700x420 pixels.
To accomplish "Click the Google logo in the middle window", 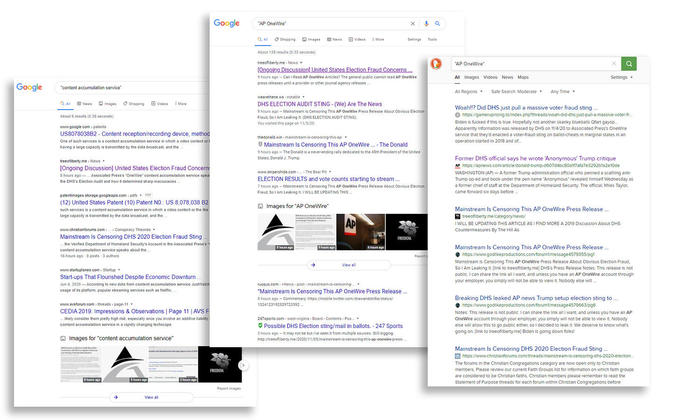I will [226, 23].
